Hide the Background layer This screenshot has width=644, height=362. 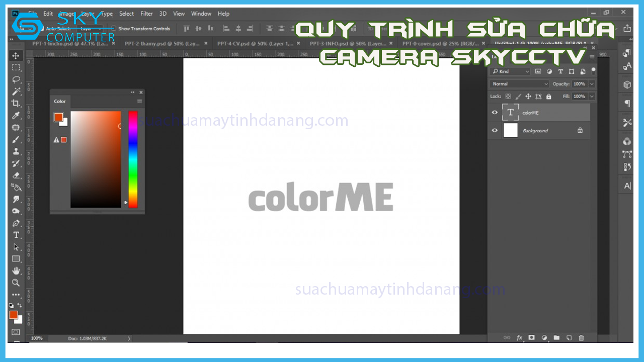[x=495, y=131]
